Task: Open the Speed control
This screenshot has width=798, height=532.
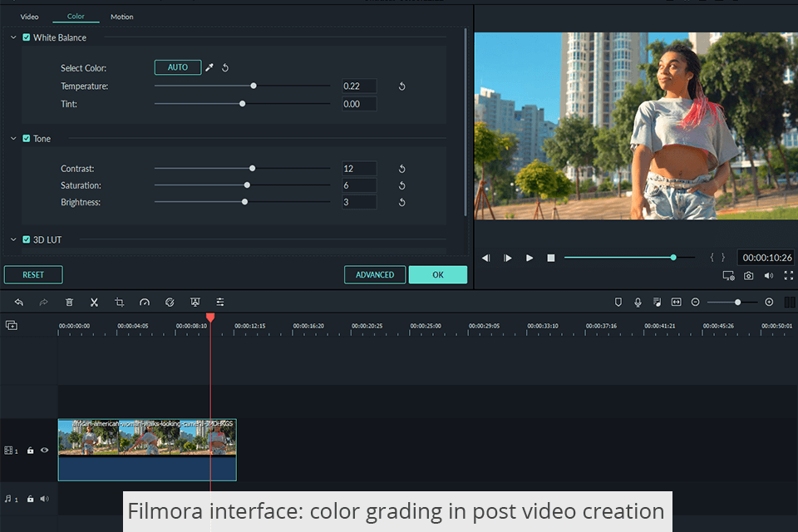Action: [x=145, y=303]
